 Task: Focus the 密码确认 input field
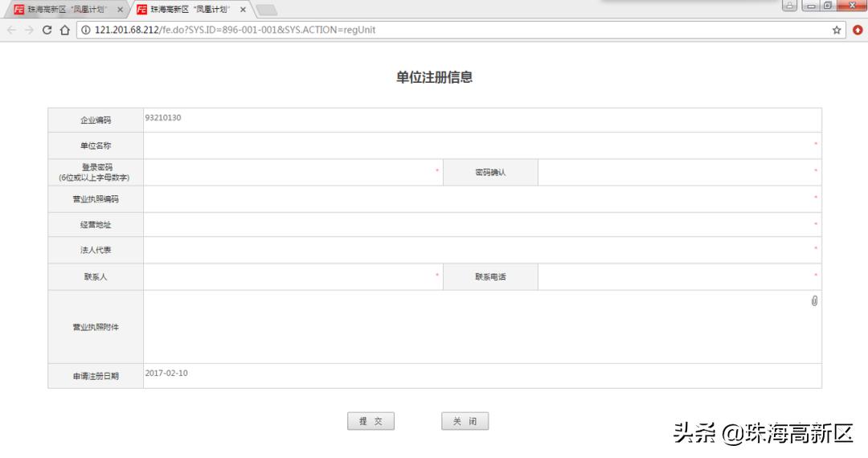[x=679, y=172]
